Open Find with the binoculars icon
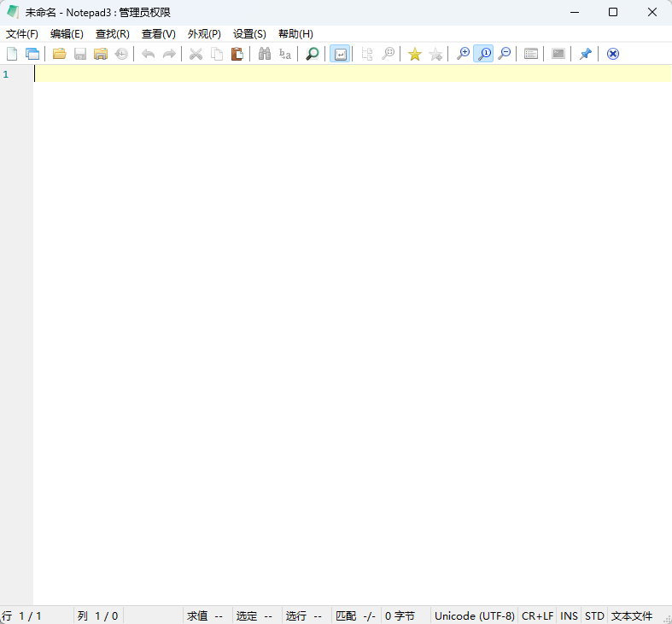672x624 pixels. coord(265,54)
